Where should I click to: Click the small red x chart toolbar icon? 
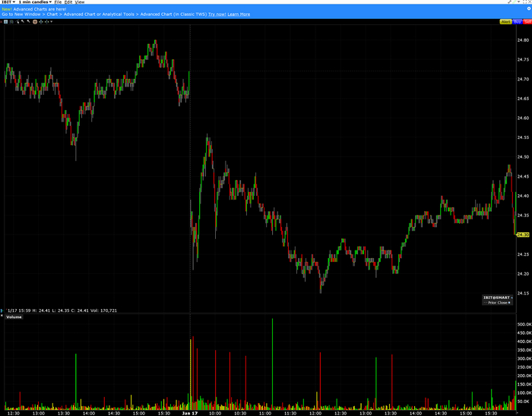1,22
